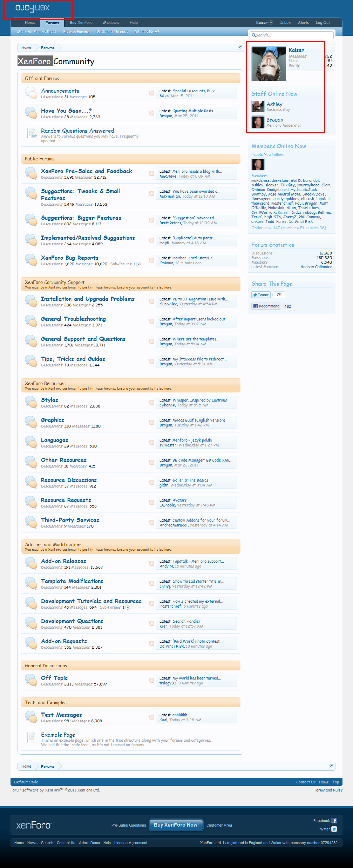This screenshot has height=868, width=353.
Task: Click Mark All Forums Read
Action: point(36,32)
